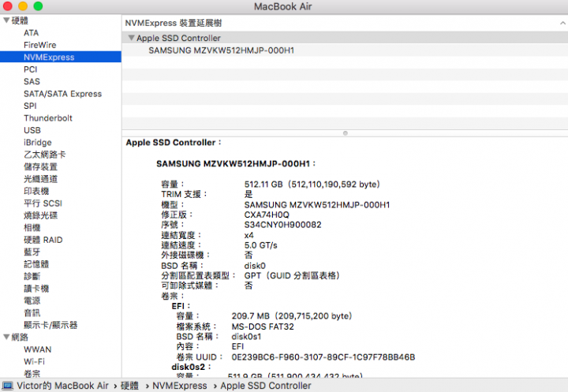This screenshot has width=568, height=392.
Task: Click the bold Apple SSD Controller details heading
Action: pyautogui.click(x=170, y=143)
